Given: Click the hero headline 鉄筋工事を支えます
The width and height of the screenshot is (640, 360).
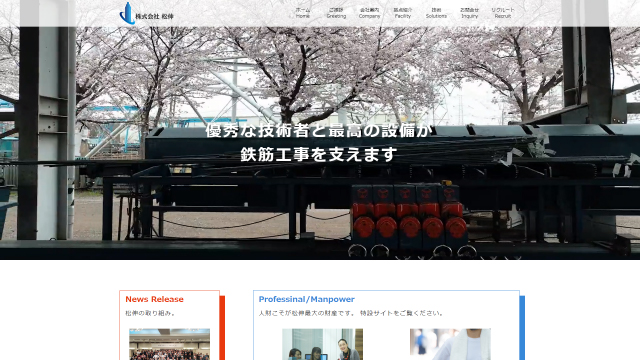Looking at the screenshot, I should (319, 154).
